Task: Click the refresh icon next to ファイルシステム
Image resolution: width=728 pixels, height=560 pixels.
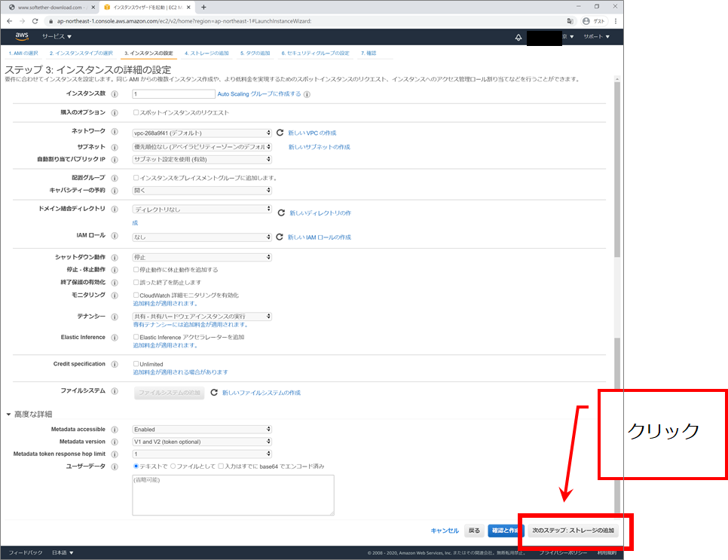Action: click(x=214, y=393)
